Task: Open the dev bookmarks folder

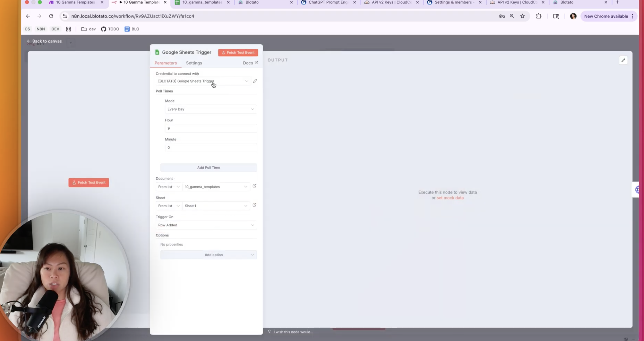Action: tap(89, 29)
